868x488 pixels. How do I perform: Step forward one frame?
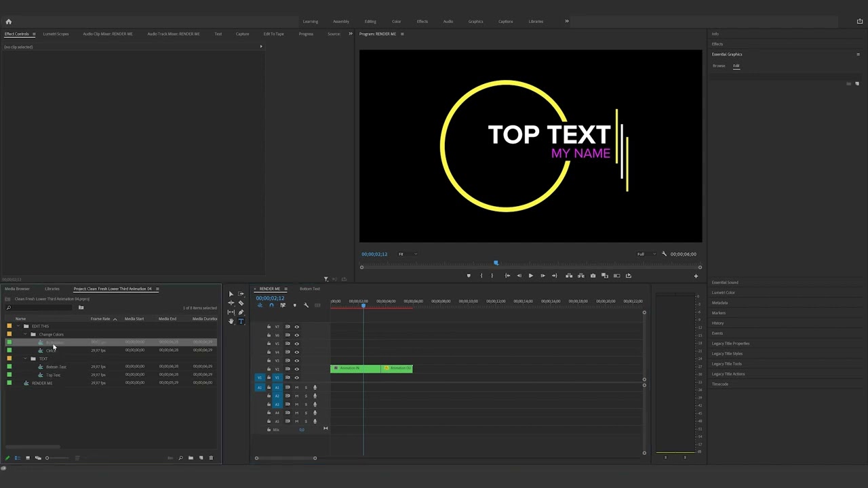pos(543,276)
